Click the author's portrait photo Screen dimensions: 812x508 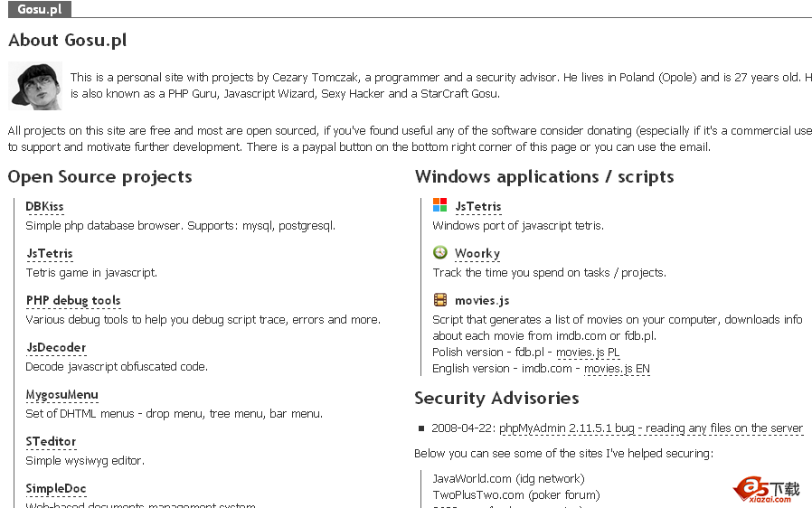(x=35, y=85)
